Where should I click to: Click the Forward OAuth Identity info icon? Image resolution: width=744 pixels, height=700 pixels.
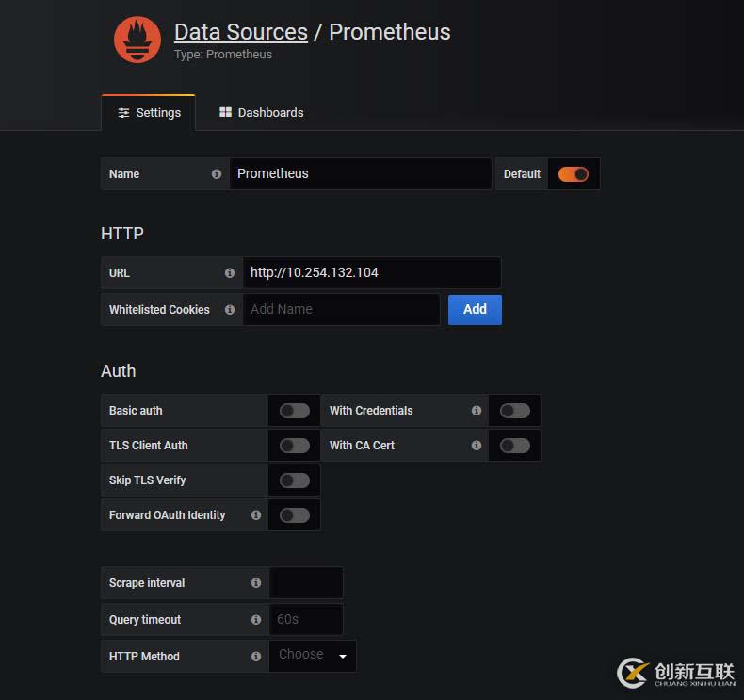click(x=256, y=515)
